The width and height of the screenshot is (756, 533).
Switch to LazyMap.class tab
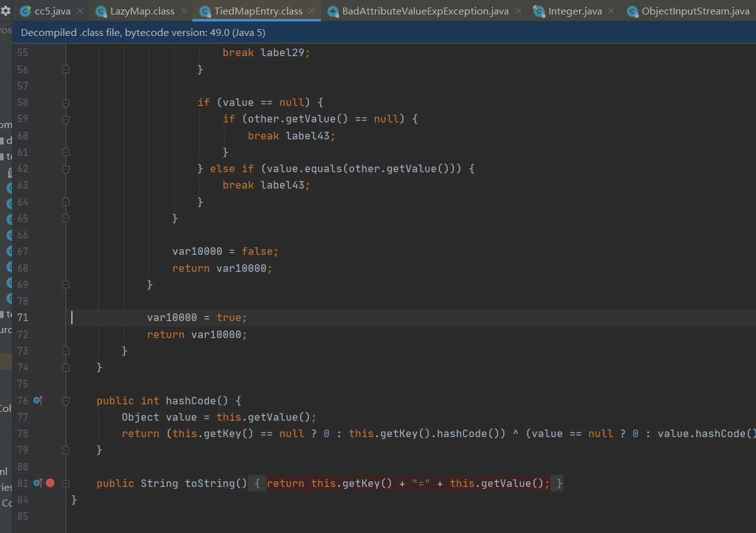pyautogui.click(x=142, y=11)
